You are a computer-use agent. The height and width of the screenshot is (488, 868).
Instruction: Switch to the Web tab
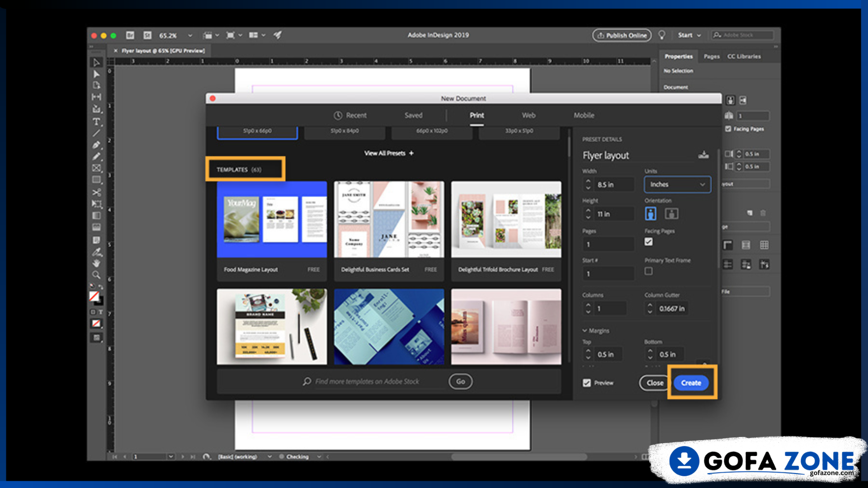click(x=528, y=115)
